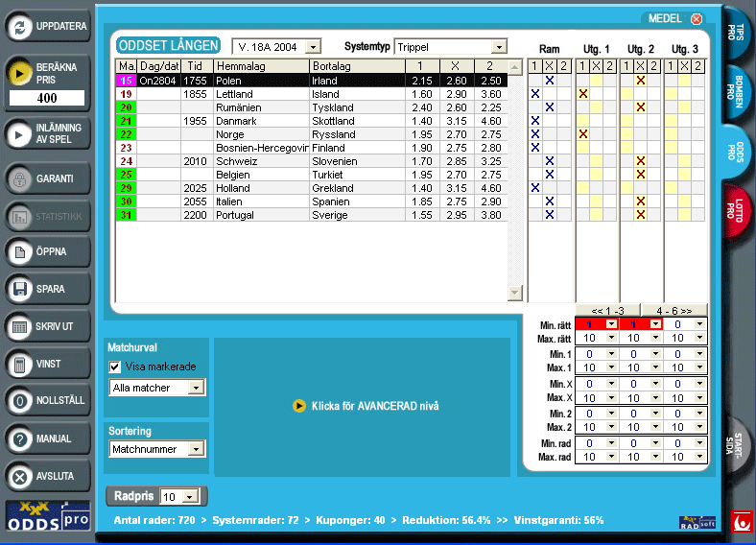756x545 pixels.
Task: Uncheck the Visa markerade checkbox
Action: 115,367
